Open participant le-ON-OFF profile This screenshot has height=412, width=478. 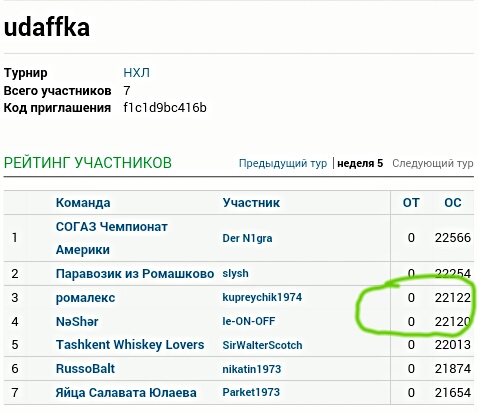point(249,321)
